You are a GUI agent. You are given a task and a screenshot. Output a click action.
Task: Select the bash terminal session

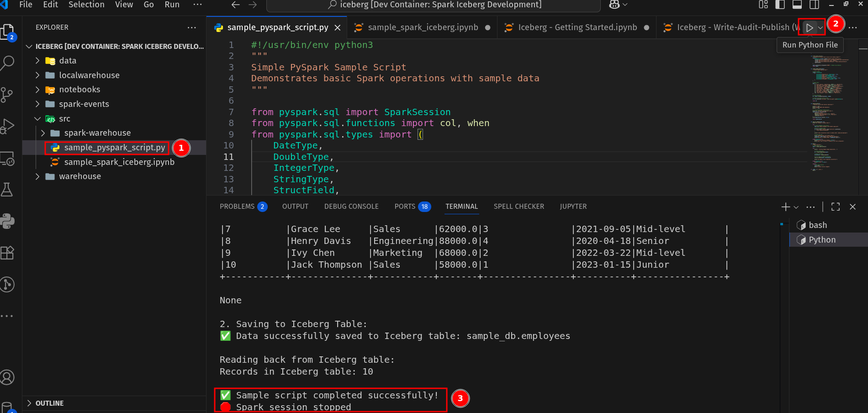(817, 225)
